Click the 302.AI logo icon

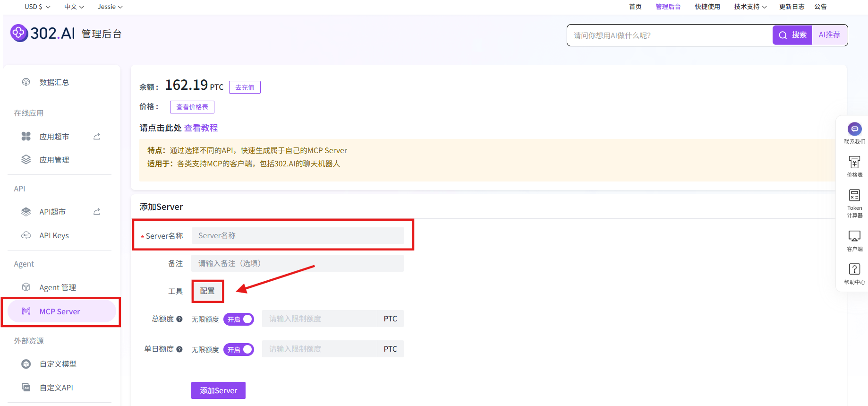pyautogui.click(x=19, y=33)
